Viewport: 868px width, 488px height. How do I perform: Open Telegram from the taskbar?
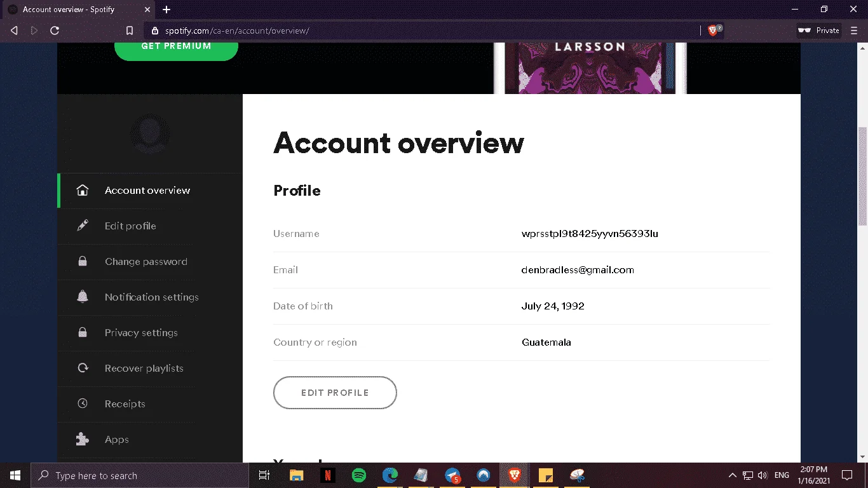tap(452, 475)
